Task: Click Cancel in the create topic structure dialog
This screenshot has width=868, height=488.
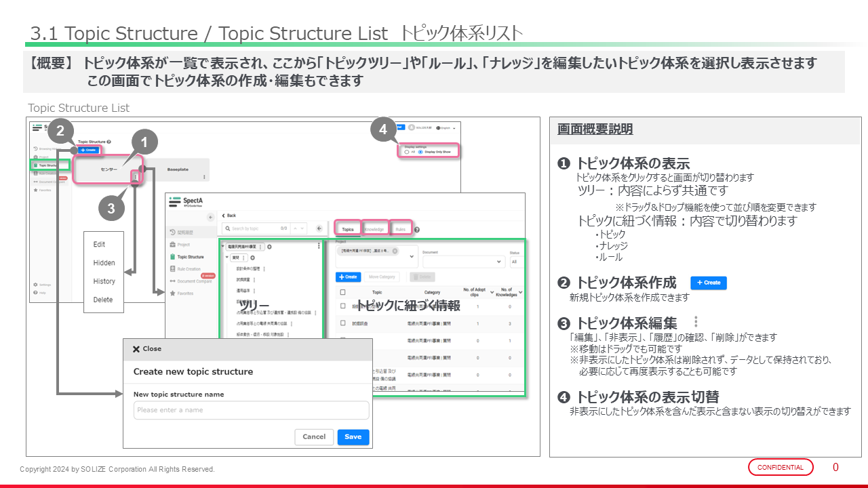Action: point(314,437)
